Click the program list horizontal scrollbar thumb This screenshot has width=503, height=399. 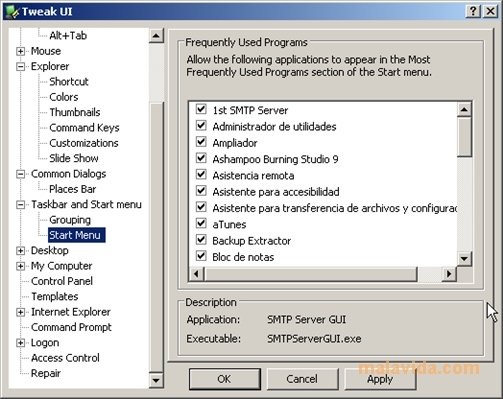point(311,274)
